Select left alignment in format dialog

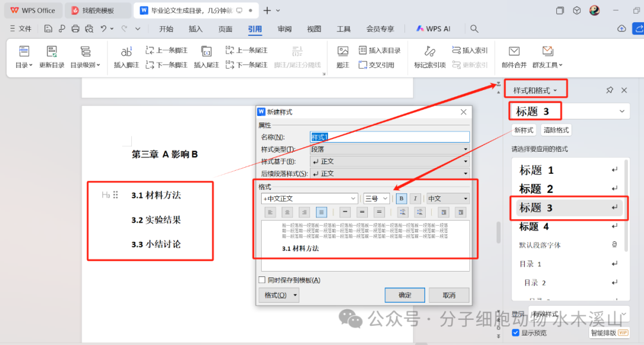(x=270, y=212)
